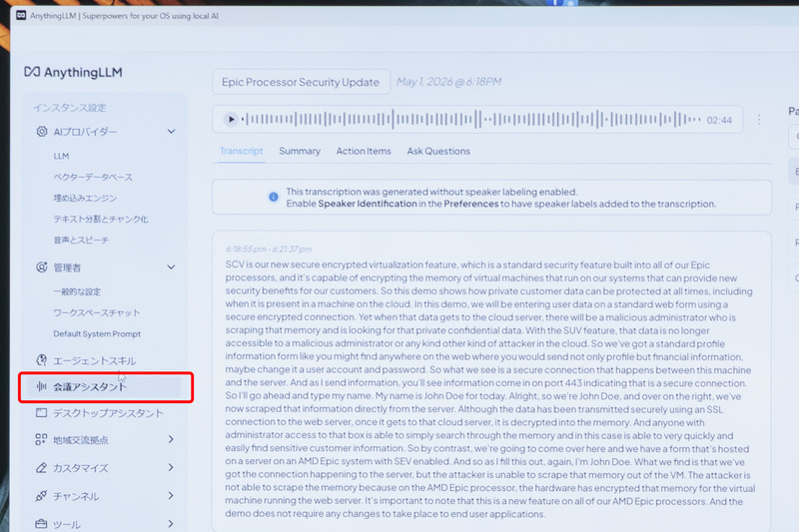Click the チャンネル plug icon
Viewport: 799px width, 532px height.
click(x=42, y=495)
